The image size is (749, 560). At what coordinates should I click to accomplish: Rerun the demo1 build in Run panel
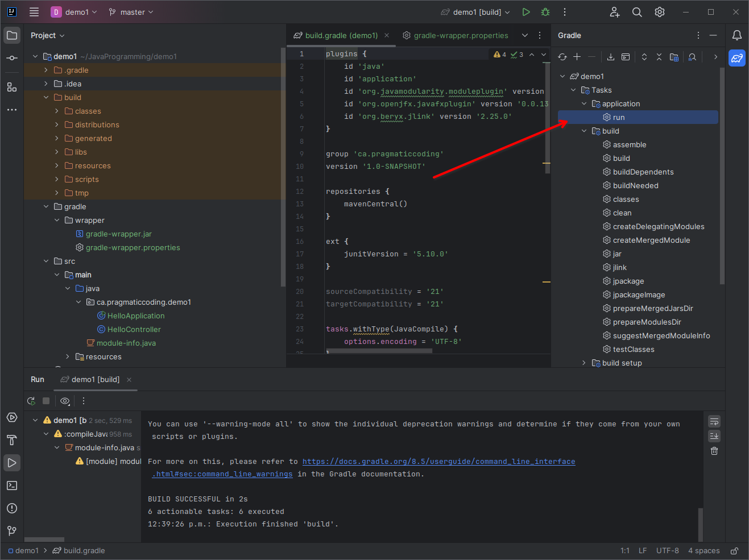click(x=31, y=401)
